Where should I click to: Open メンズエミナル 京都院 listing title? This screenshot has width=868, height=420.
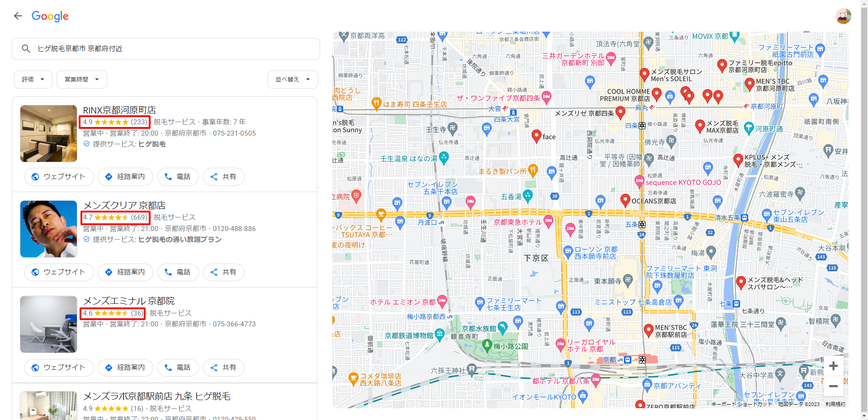pyautogui.click(x=129, y=301)
